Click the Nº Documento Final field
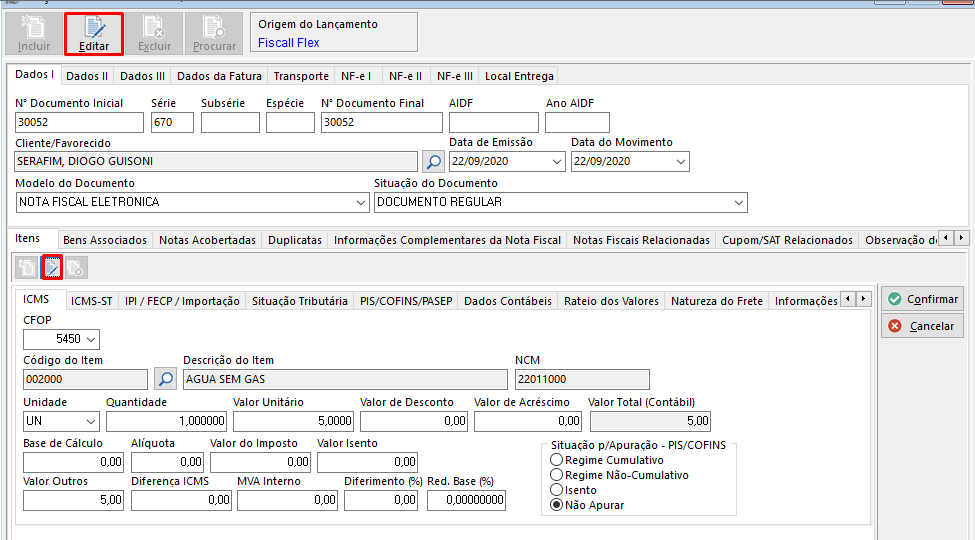Viewport: 975px width, 540px height. tap(382, 123)
